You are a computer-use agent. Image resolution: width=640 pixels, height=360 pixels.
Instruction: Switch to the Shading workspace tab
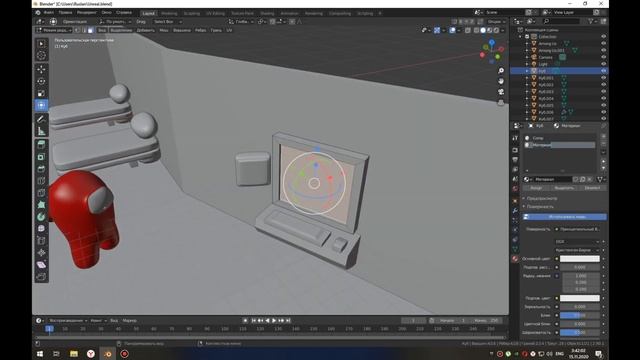point(267,13)
